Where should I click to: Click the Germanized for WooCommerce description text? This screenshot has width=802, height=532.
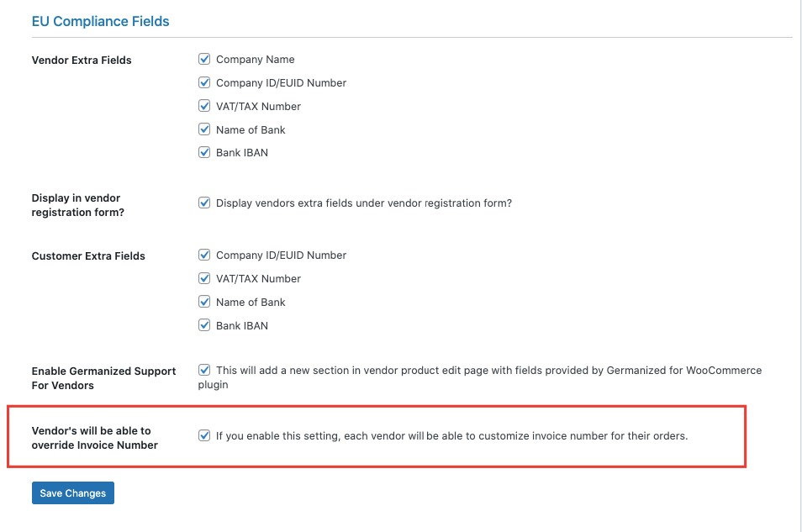click(480, 377)
